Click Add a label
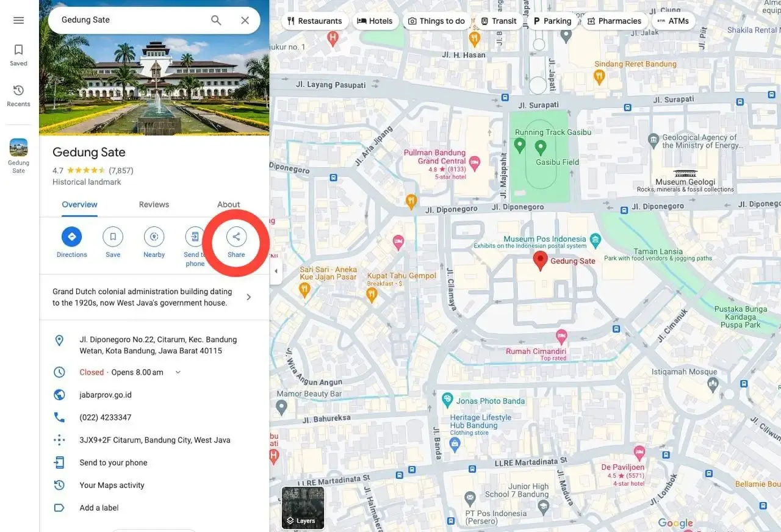The height and width of the screenshot is (532, 781). tap(154, 508)
